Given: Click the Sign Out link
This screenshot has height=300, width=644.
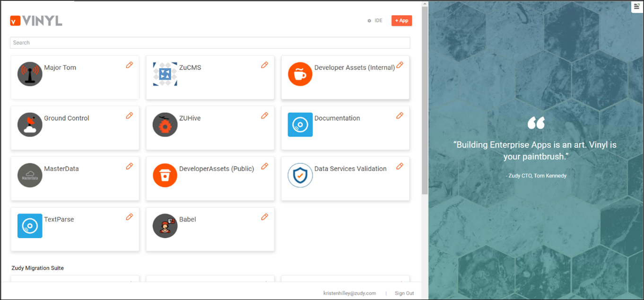Looking at the screenshot, I should [x=404, y=293].
